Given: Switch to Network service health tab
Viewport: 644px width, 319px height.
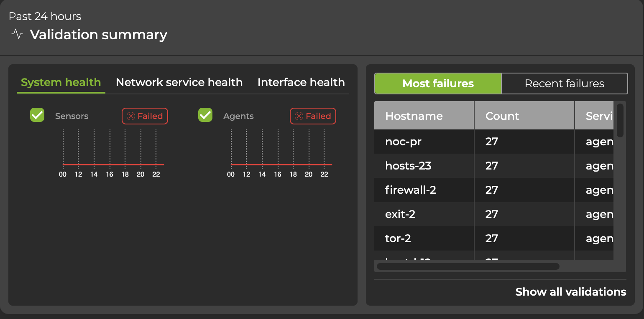Looking at the screenshot, I should [x=179, y=82].
